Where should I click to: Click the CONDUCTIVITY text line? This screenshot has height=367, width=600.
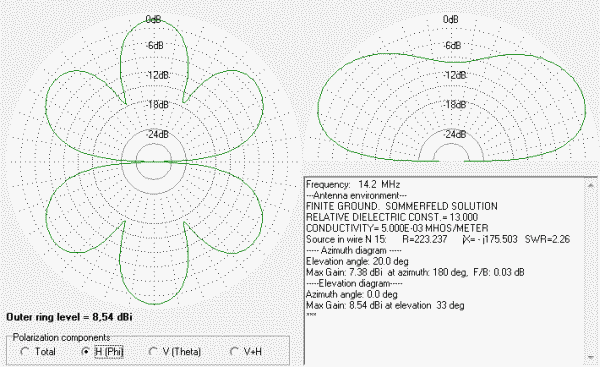tap(397, 228)
